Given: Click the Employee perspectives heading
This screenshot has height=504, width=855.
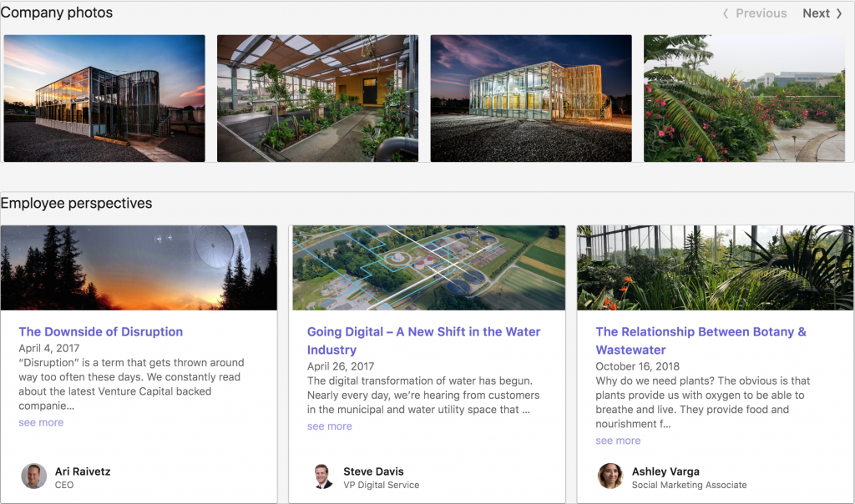Looking at the screenshot, I should coord(76,204).
